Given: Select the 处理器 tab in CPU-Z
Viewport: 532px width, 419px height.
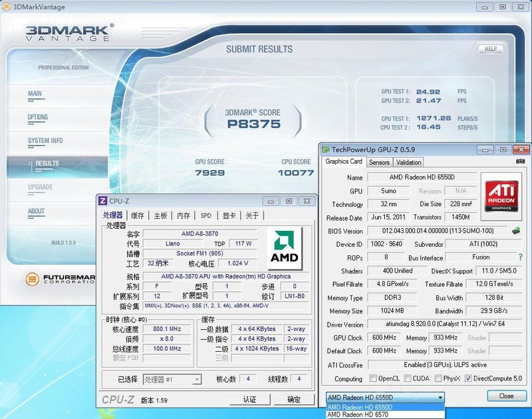Looking at the screenshot, I should (x=112, y=215).
